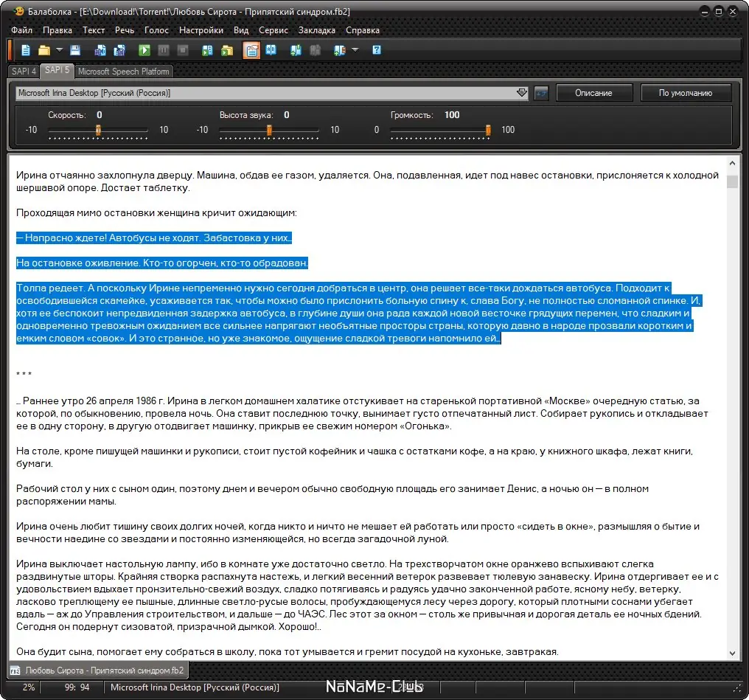Open the Правка menu

[58, 30]
